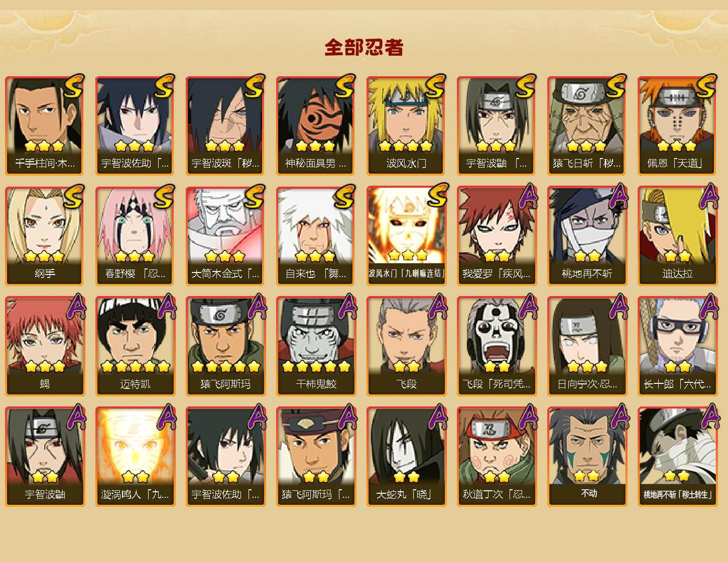
Task: Open the 长十郎「六代...」card
Action: 677,346
